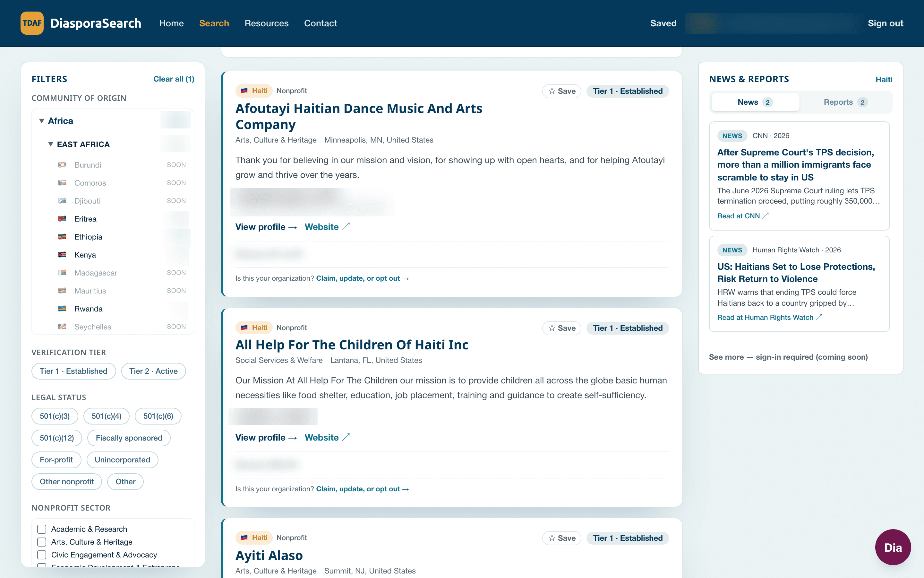Image resolution: width=924 pixels, height=578 pixels.
Task: Toggle Unincorporated legal status chip
Action: pyautogui.click(x=123, y=460)
